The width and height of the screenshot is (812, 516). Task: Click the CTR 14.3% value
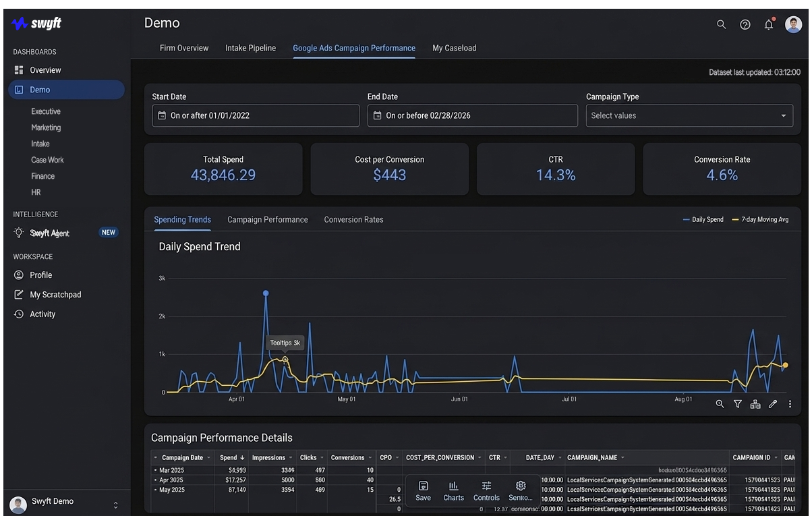[x=556, y=175]
